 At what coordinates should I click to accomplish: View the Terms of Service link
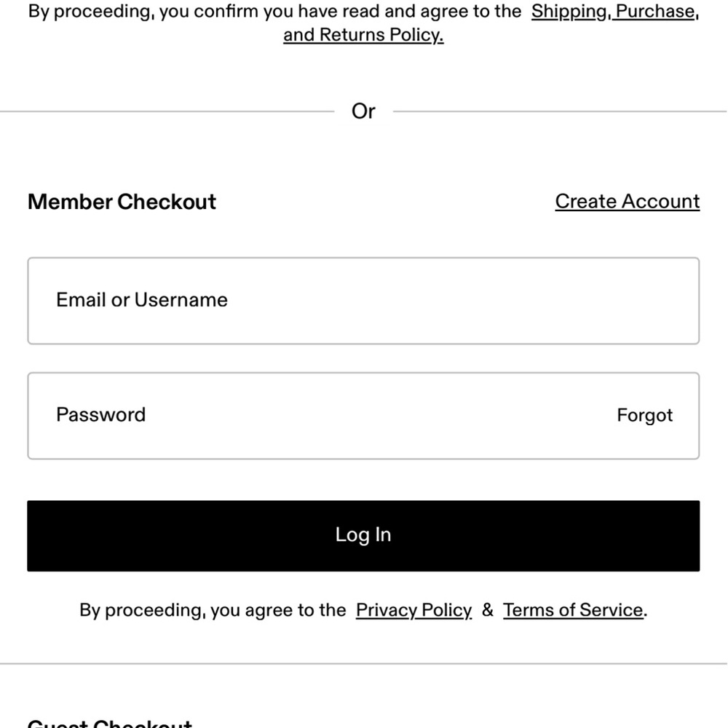(x=574, y=610)
